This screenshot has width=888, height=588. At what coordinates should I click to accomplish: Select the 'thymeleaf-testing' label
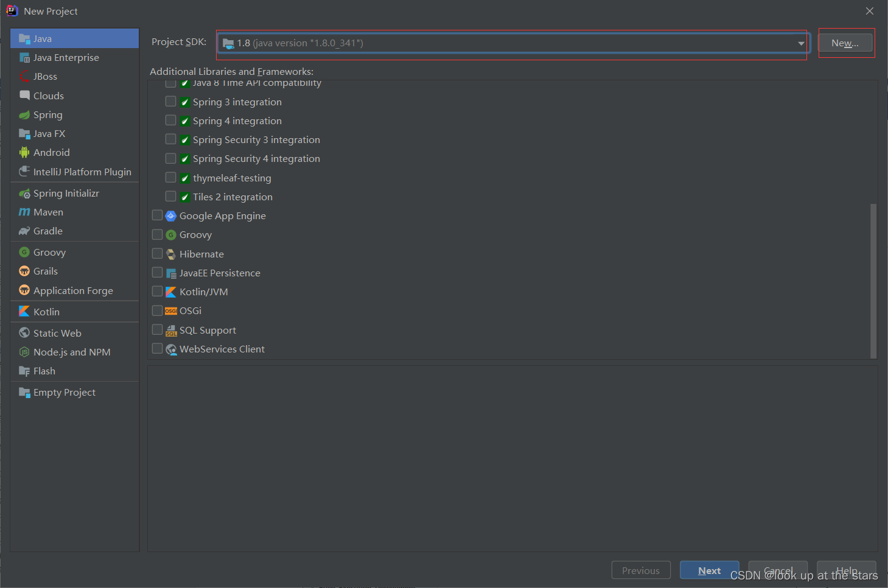[x=232, y=178]
